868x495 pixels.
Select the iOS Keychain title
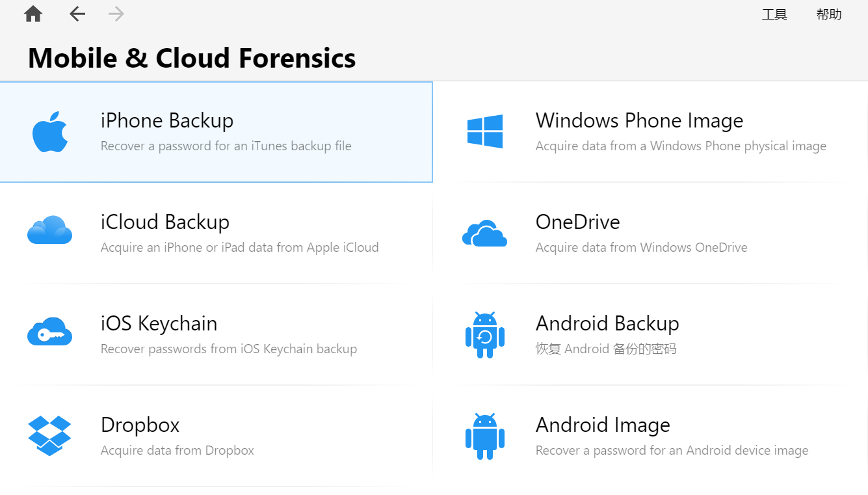[159, 323]
